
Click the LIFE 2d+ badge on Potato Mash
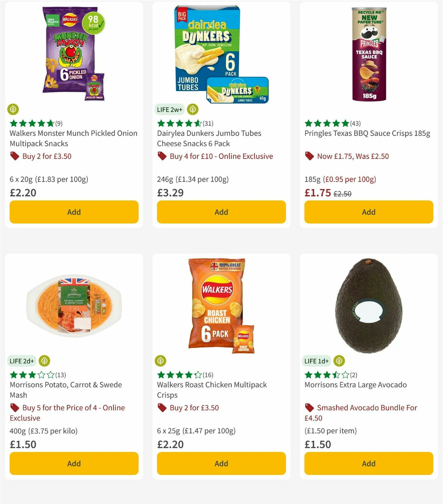click(22, 361)
